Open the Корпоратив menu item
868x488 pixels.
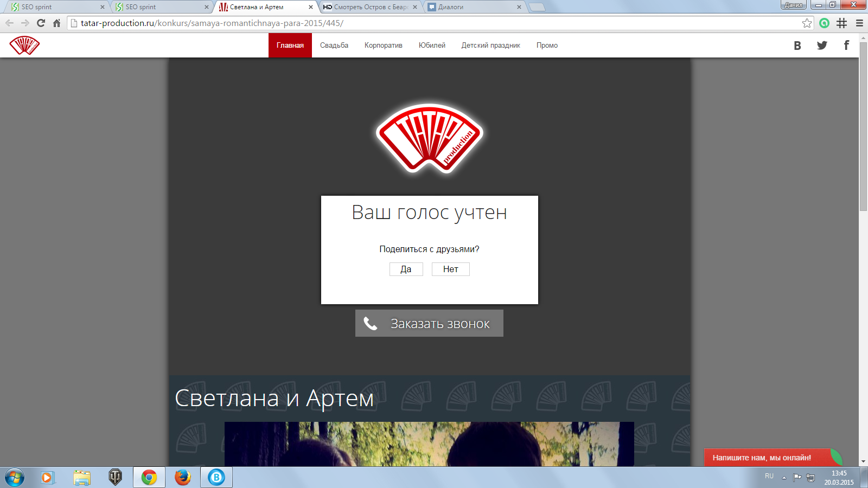(x=384, y=45)
